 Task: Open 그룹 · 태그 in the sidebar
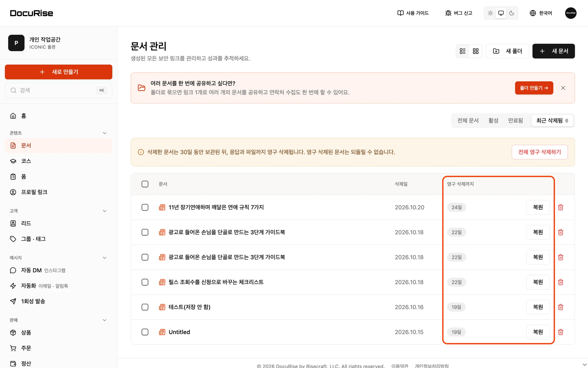coord(59,239)
